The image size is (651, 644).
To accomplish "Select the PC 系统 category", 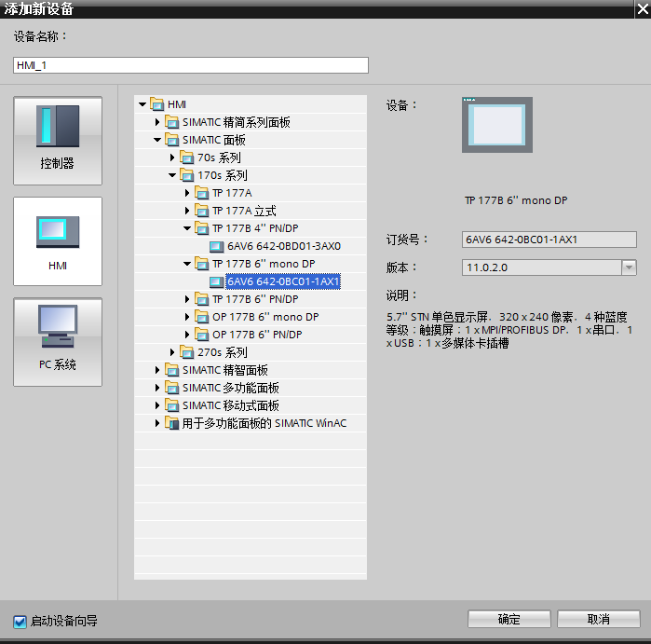I will [58, 342].
